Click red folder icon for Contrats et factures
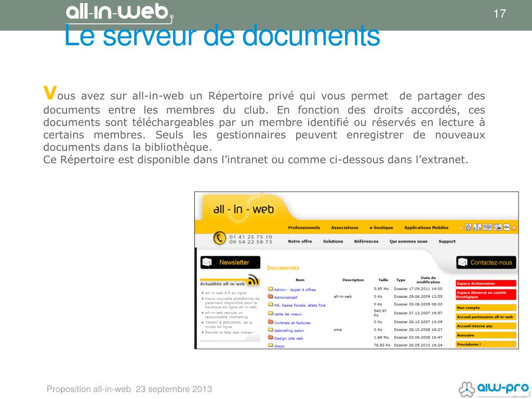 (x=270, y=322)
